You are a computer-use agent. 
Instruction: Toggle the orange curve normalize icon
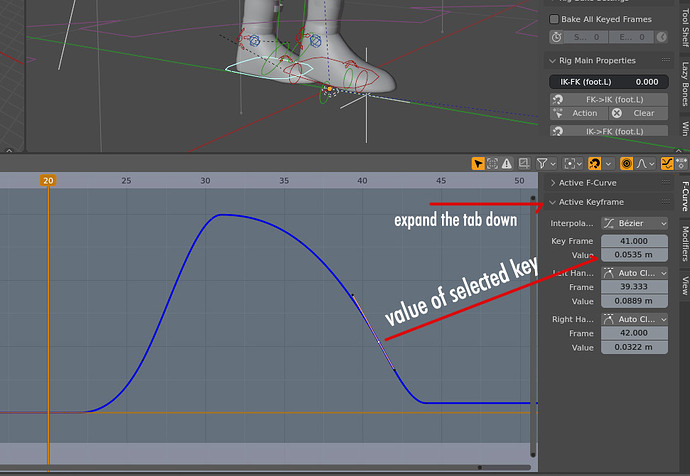pos(667,164)
